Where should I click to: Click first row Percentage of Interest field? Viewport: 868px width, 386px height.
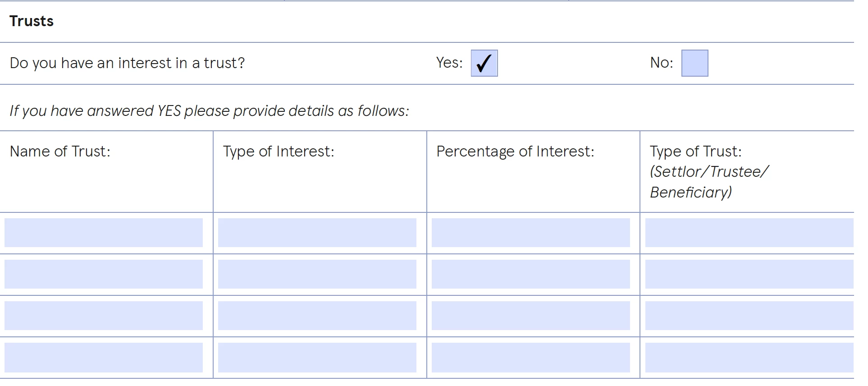point(530,233)
